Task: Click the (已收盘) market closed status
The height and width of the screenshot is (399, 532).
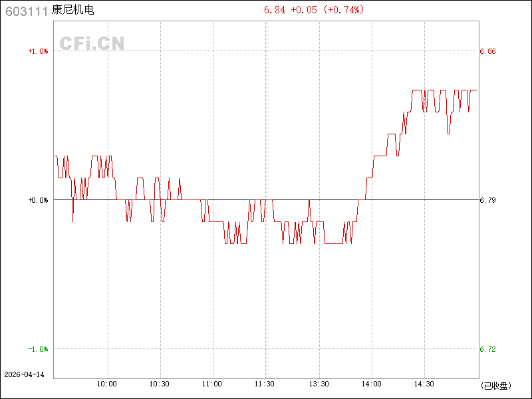Action: 495,386
